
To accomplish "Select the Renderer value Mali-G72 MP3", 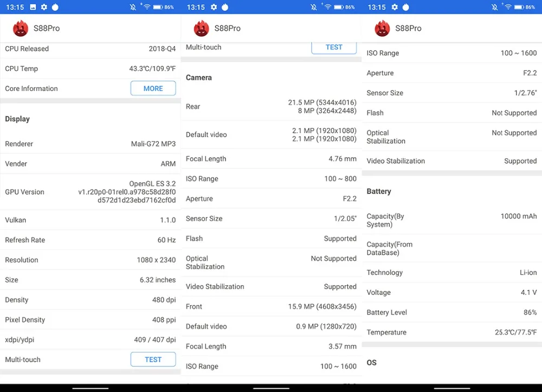I will [153, 144].
